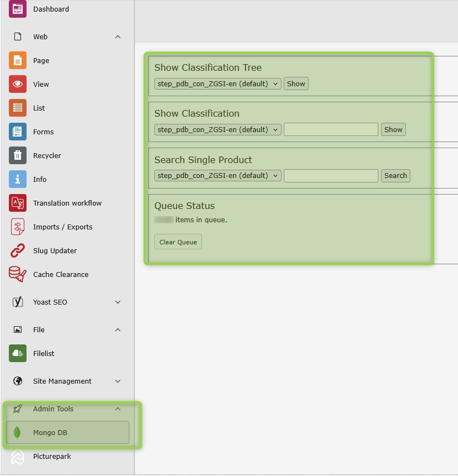Go to the Dashboard module

[x=51, y=9]
